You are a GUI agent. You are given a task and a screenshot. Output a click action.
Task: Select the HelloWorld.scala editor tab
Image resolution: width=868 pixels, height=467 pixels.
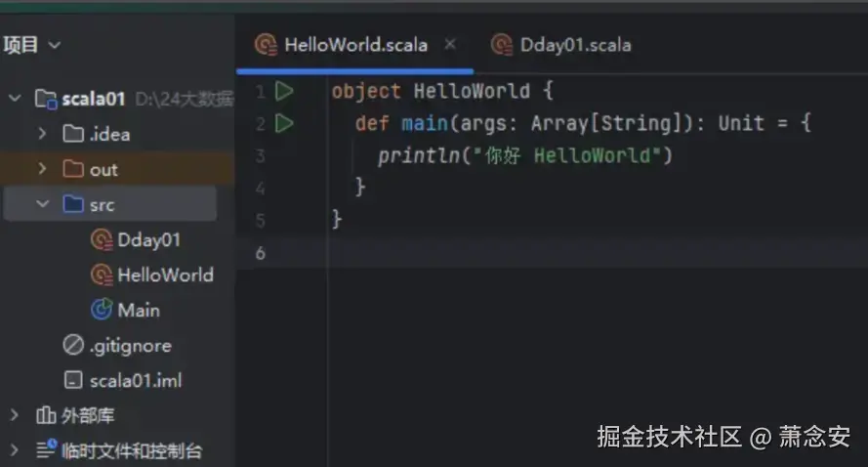point(354,45)
